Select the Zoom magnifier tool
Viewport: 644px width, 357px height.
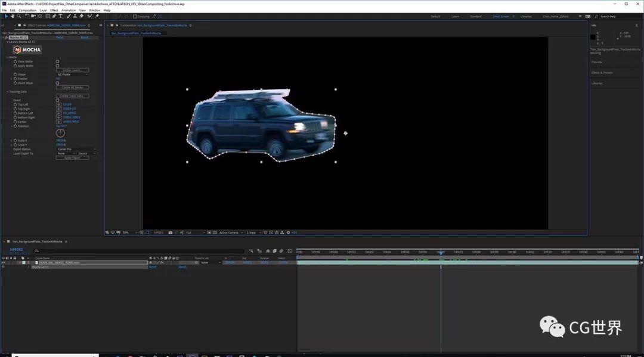pyautogui.click(x=18, y=16)
